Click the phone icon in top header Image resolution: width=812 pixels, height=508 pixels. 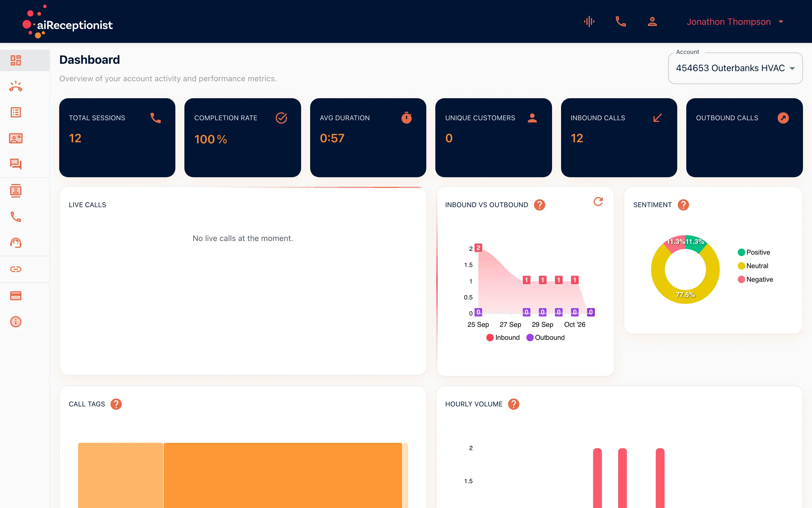621,21
